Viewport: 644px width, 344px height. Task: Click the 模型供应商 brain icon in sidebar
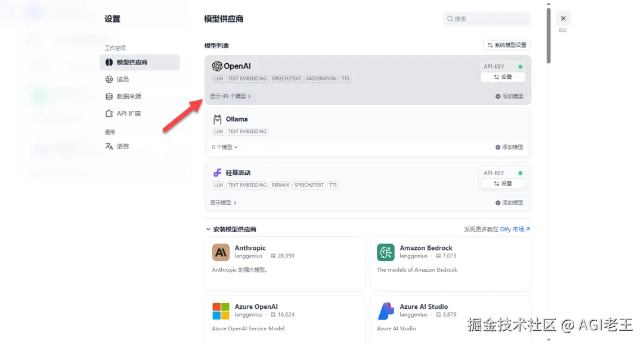point(109,63)
